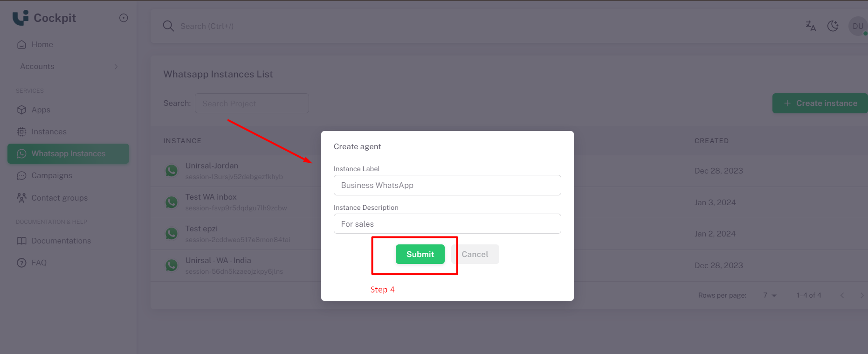
Task: Click WhatsApp icon of Test WA inbox
Action: pyautogui.click(x=172, y=202)
